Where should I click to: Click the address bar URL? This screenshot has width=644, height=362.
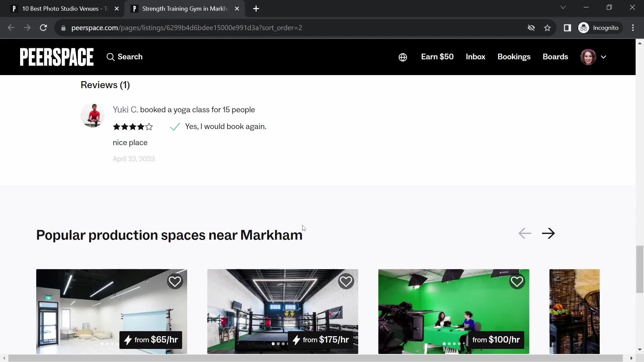(x=186, y=28)
